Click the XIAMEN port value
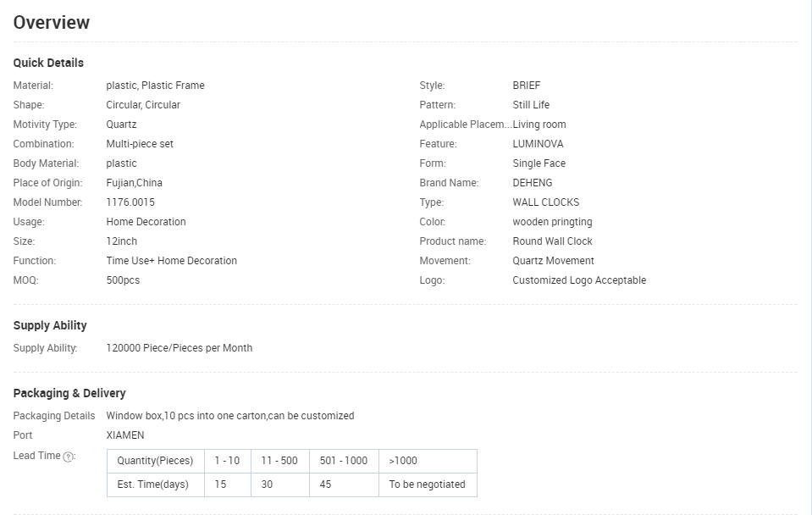Image resolution: width=812 pixels, height=515 pixels. click(125, 435)
